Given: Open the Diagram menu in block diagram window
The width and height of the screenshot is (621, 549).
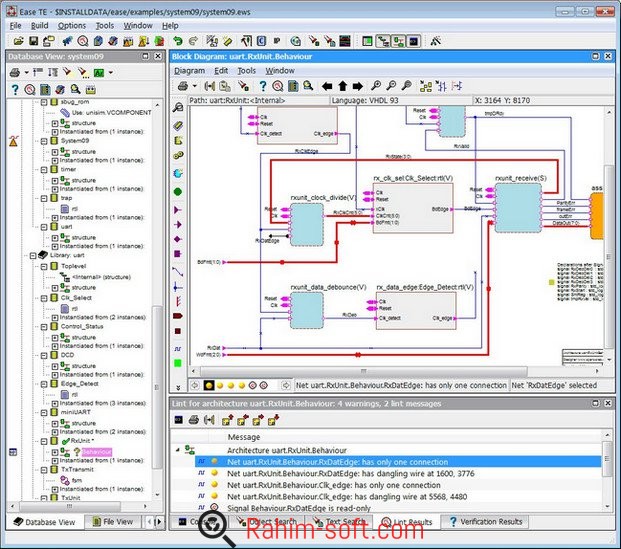Looking at the screenshot, I should 189,71.
